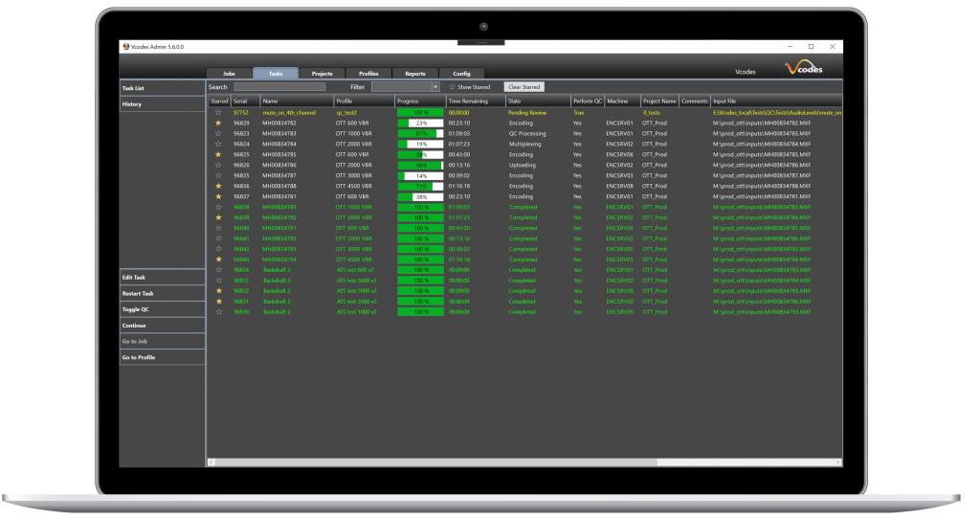Viewport: 980px width, 520px height.
Task: Star task 96834 Backdraft 2
Action: 218,270
